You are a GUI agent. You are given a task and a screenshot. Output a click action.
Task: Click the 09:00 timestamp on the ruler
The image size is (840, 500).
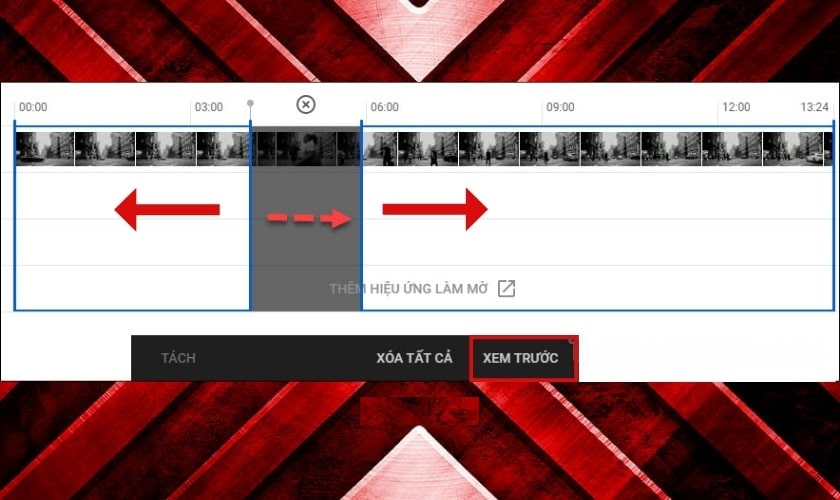(x=560, y=107)
